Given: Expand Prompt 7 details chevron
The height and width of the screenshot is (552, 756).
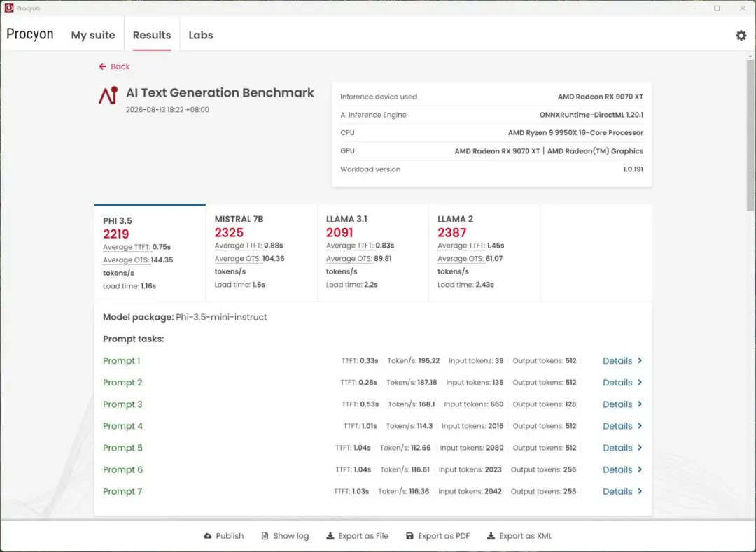Looking at the screenshot, I should [640, 491].
